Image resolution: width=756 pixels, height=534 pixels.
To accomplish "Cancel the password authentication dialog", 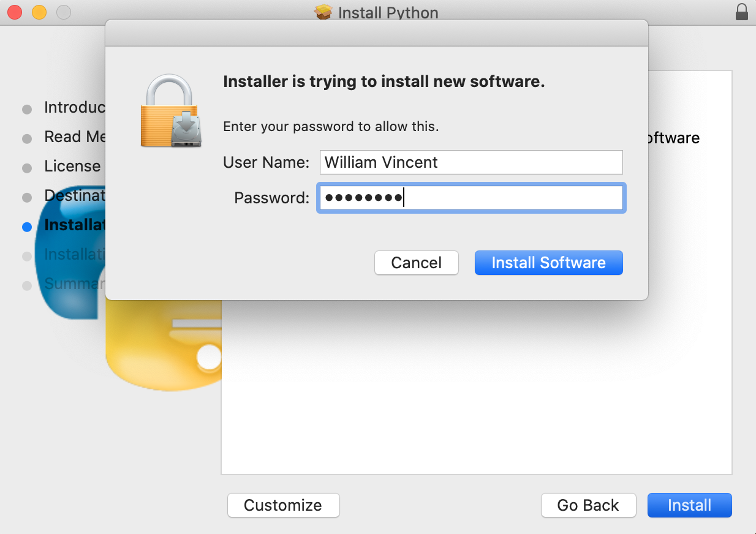I will click(x=417, y=263).
